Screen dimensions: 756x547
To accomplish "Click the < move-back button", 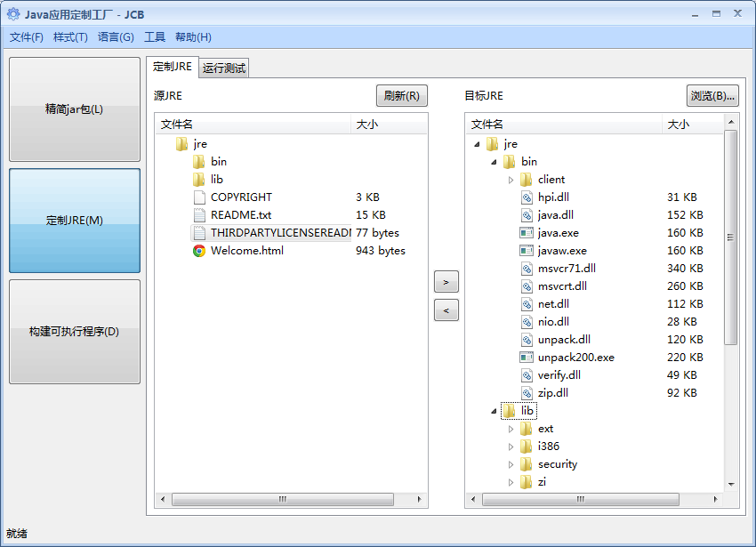I will 446,310.
